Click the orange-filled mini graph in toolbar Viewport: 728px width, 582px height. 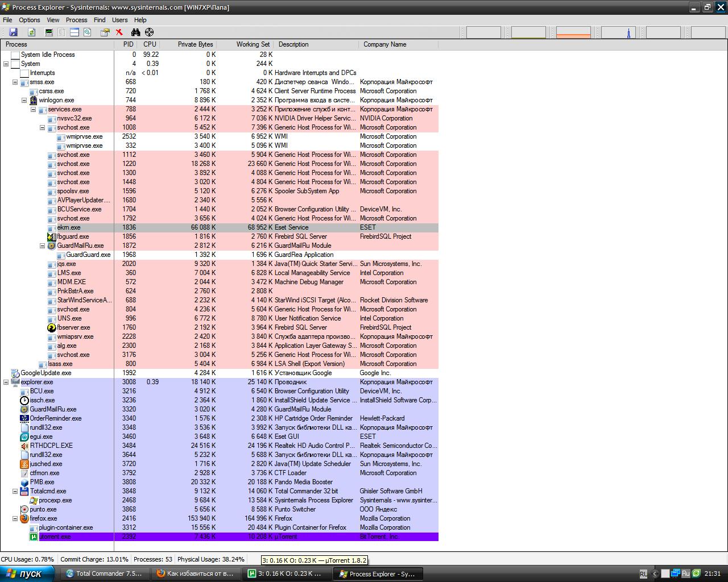point(573,32)
